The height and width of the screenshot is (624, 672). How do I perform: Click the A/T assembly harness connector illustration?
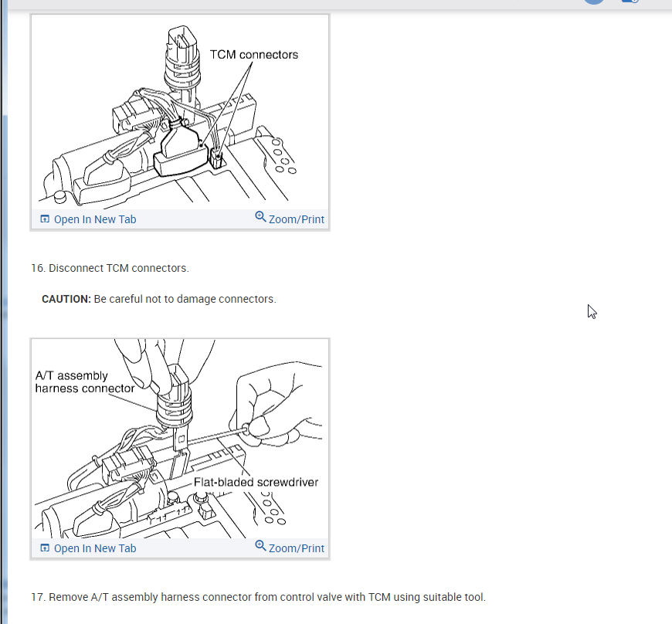point(180,439)
